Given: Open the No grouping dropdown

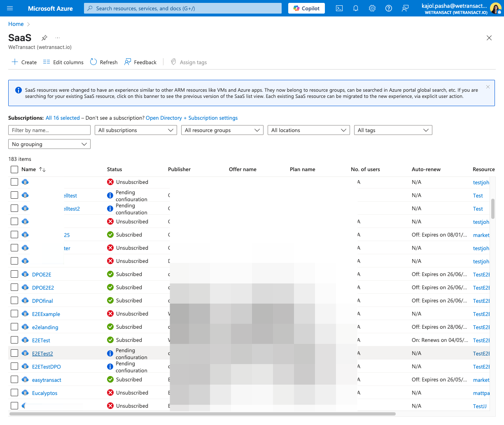Looking at the screenshot, I should pyautogui.click(x=49, y=144).
